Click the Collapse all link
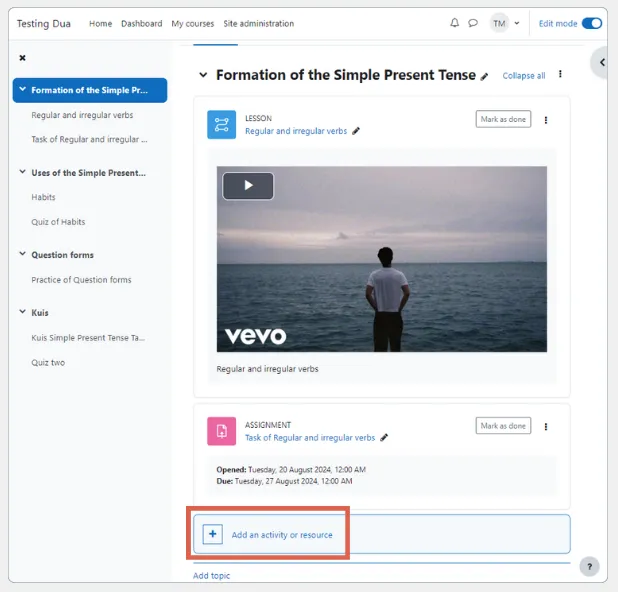Viewport: 618px width, 592px height. point(524,76)
